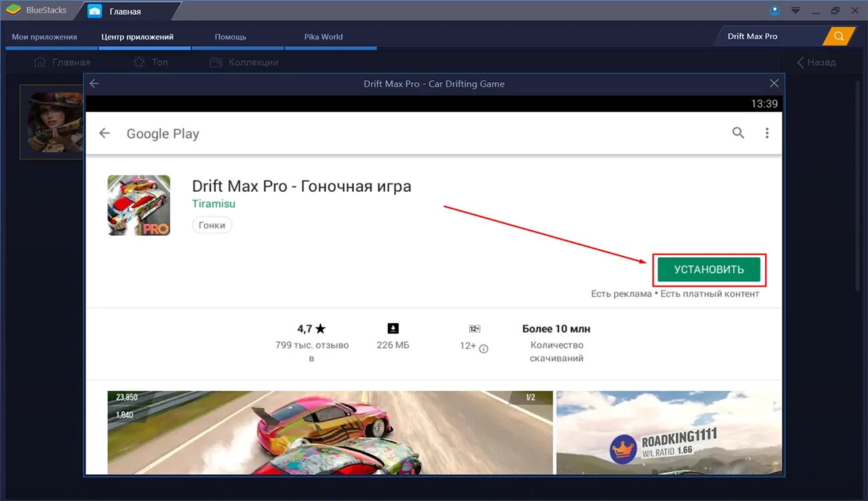Open the BlueStacks account icon
Image resolution: width=868 pixels, height=501 pixels.
click(775, 10)
